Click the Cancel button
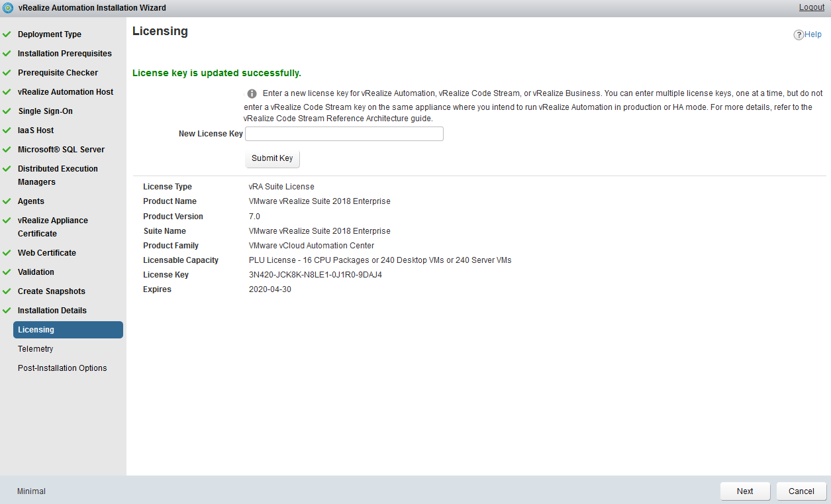Screen dimensions: 831x504 [x=801, y=491]
